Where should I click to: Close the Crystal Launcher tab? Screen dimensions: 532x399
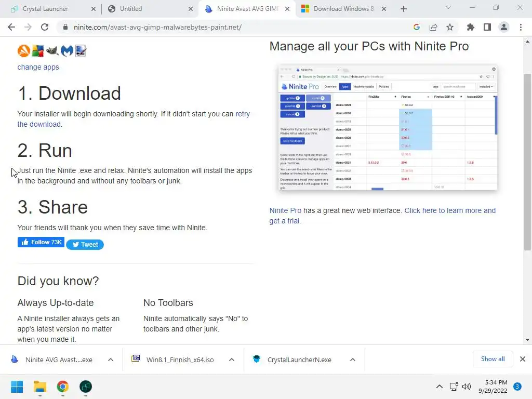pyautogui.click(x=94, y=9)
